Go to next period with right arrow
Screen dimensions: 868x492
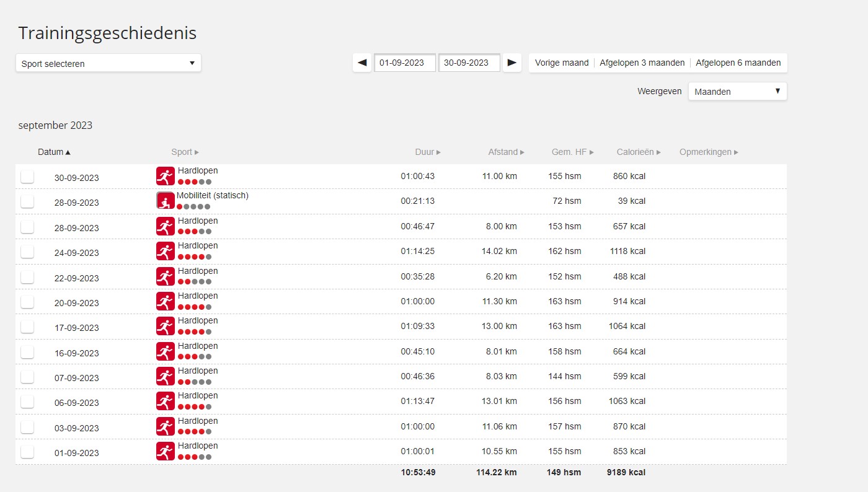(512, 63)
